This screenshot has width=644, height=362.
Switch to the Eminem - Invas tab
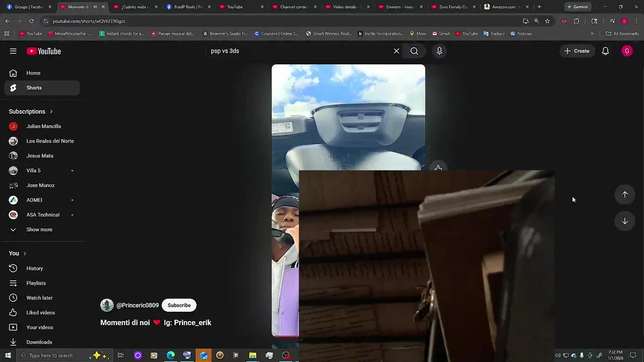click(x=400, y=7)
